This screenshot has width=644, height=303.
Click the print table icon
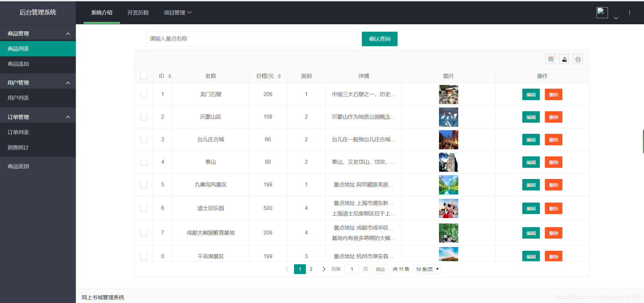point(578,59)
